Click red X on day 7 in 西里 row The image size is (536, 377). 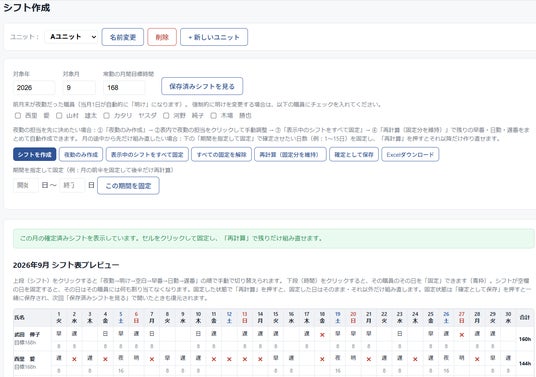tap(152, 359)
